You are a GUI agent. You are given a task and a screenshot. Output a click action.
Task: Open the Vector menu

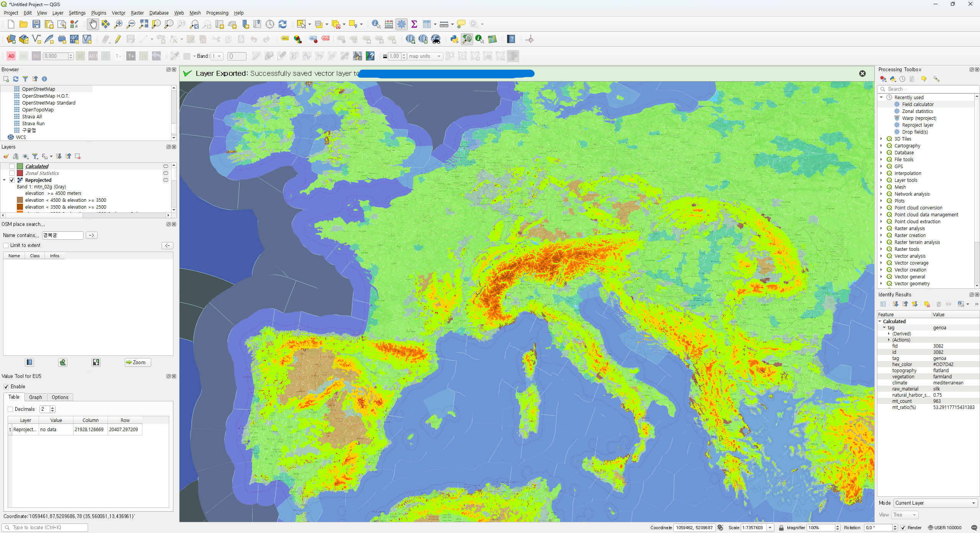pyautogui.click(x=118, y=13)
